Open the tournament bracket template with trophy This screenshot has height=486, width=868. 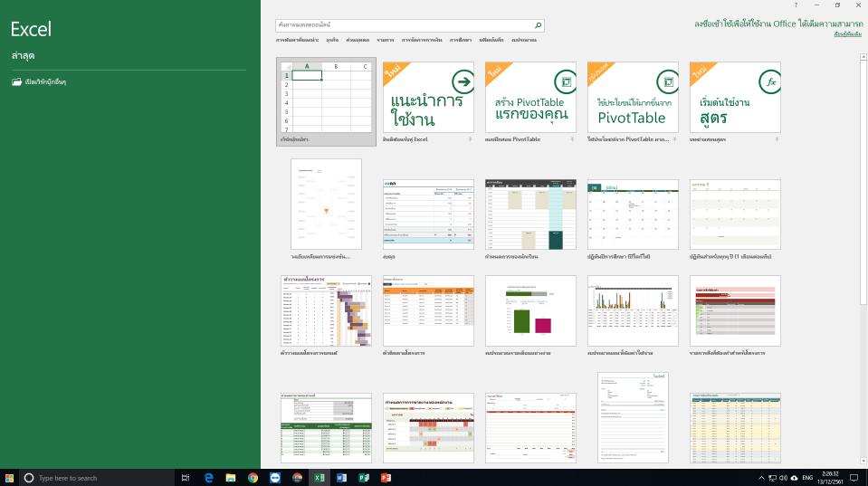click(x=326, y=205)
